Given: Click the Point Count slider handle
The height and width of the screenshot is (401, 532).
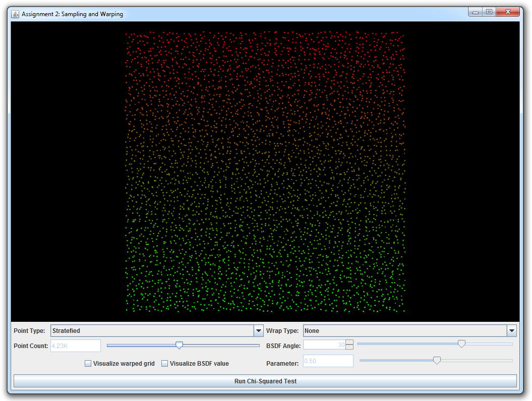Looking at the screenshot, I should (x=179, y=345).
